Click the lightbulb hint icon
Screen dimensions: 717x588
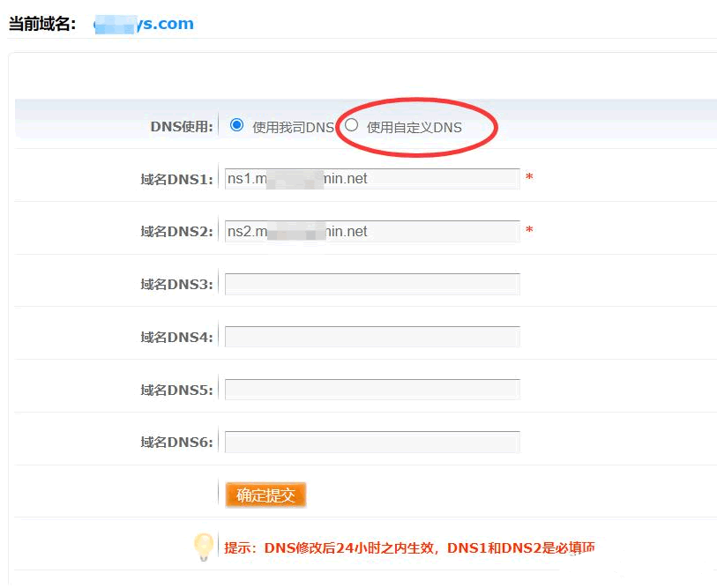point(204,547)
